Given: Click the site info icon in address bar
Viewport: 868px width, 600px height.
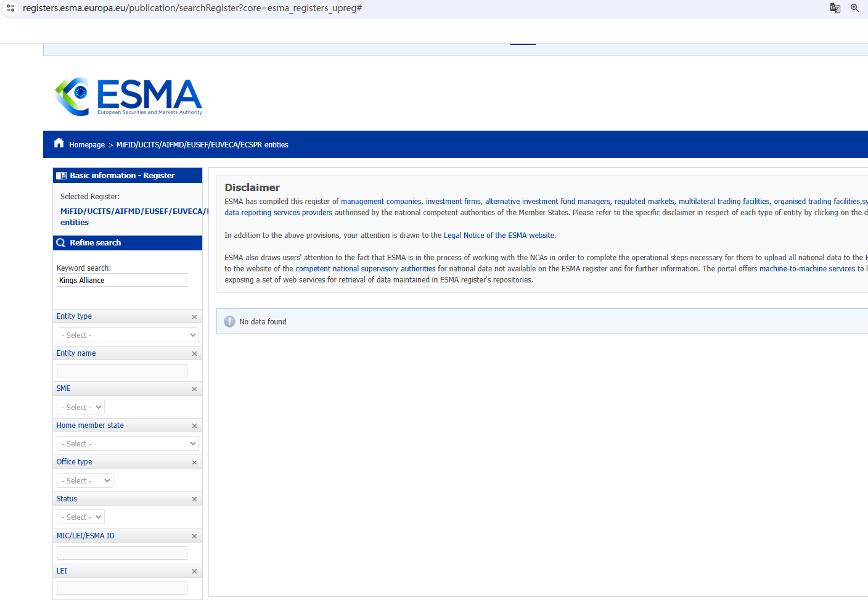Looking at the screenshot, I should point(10,8).
